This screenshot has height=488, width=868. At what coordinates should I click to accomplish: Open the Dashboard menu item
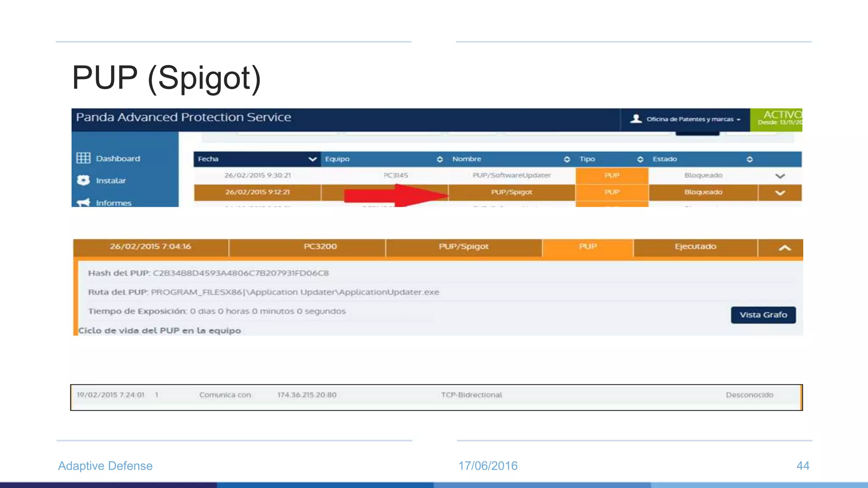(118, 158)
